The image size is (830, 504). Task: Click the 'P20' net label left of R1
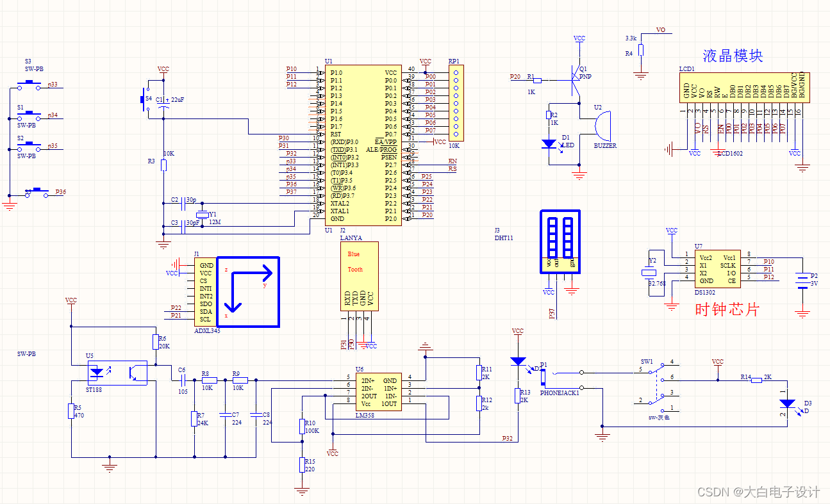coord(515,77)
